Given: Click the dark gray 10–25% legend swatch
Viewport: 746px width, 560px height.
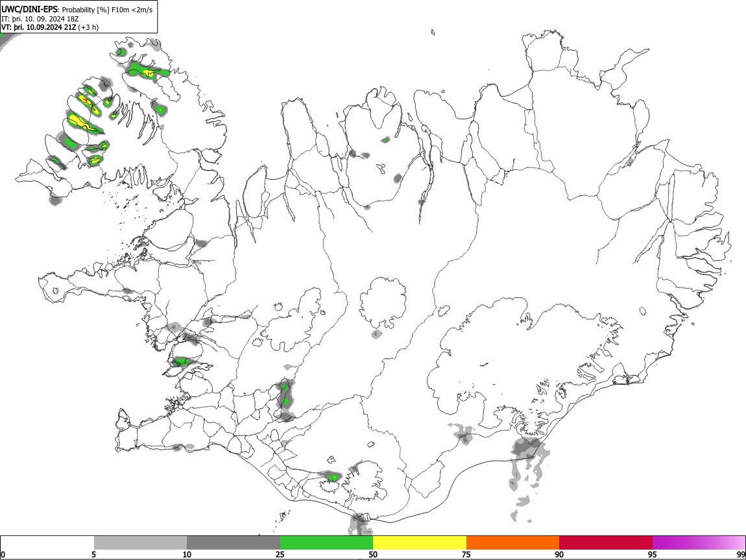Looking at the screenshot, I should tap(234, 543).
